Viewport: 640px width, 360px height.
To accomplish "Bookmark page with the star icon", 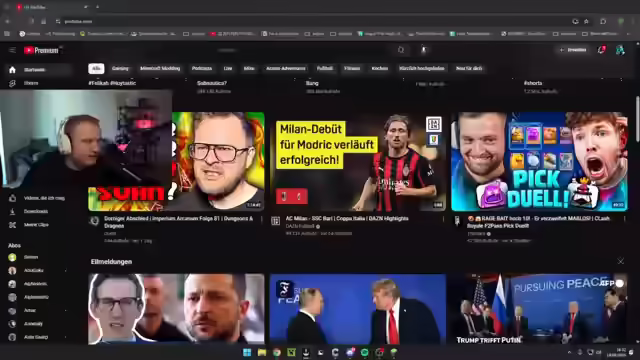I will coord(587,21).
